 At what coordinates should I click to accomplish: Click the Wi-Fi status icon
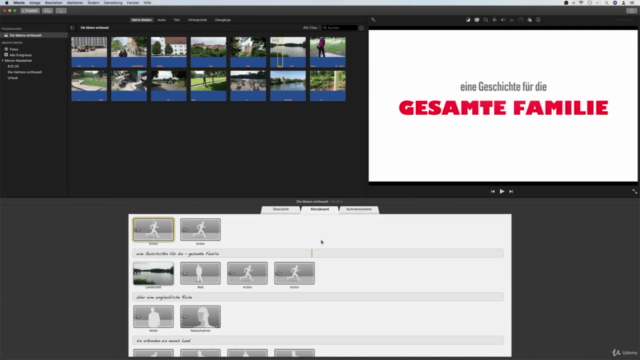581,2
